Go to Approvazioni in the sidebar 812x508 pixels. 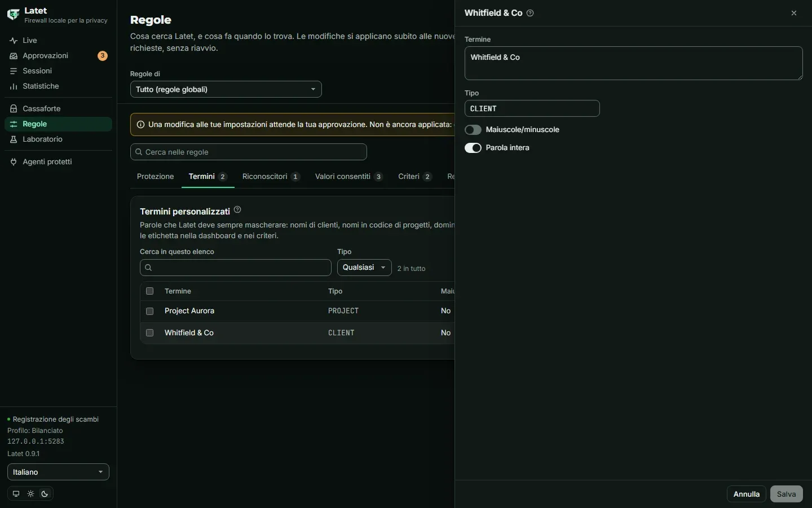click(58, 56)
